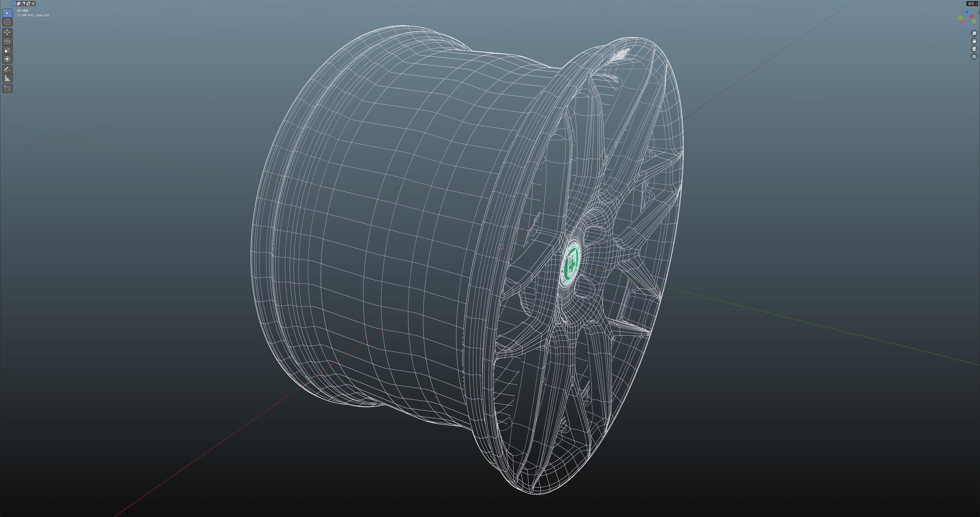Click negative Z blue circle on gizmo

tap(967, 27)
